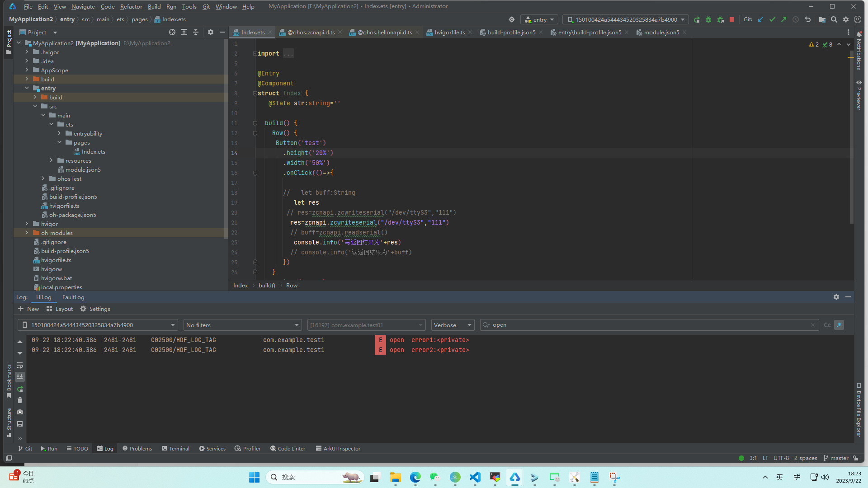Switch to FaultLog tab

(x=73, y=297)
